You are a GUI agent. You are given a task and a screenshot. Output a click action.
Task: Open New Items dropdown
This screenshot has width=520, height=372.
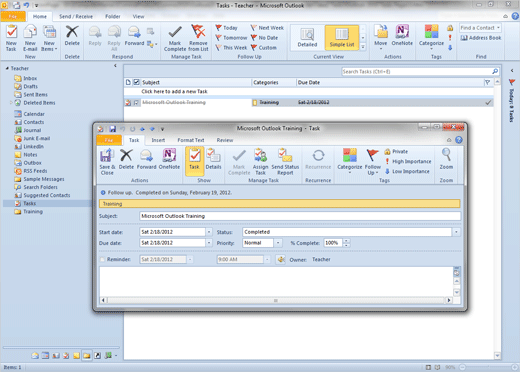click(49, 38)
